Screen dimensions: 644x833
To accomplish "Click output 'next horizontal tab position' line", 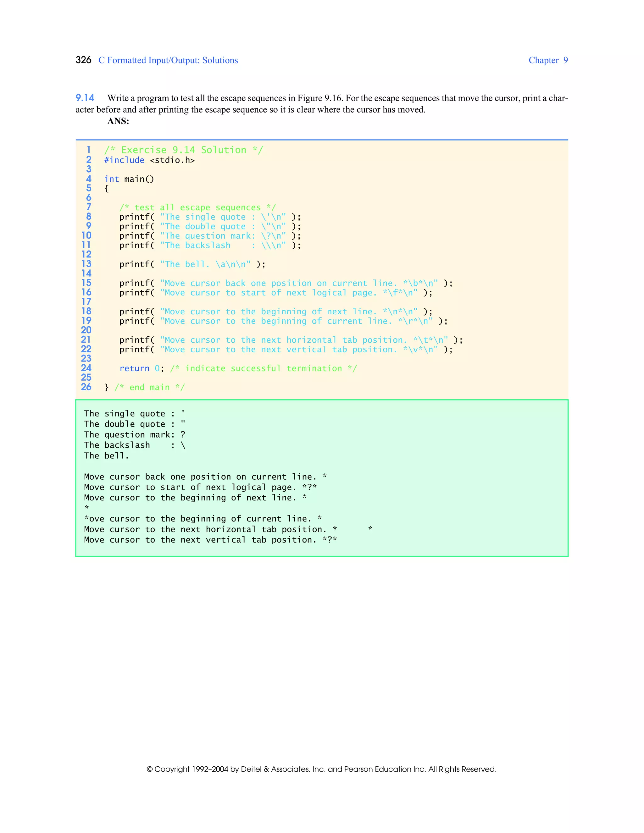I will [x=228, y=529].
